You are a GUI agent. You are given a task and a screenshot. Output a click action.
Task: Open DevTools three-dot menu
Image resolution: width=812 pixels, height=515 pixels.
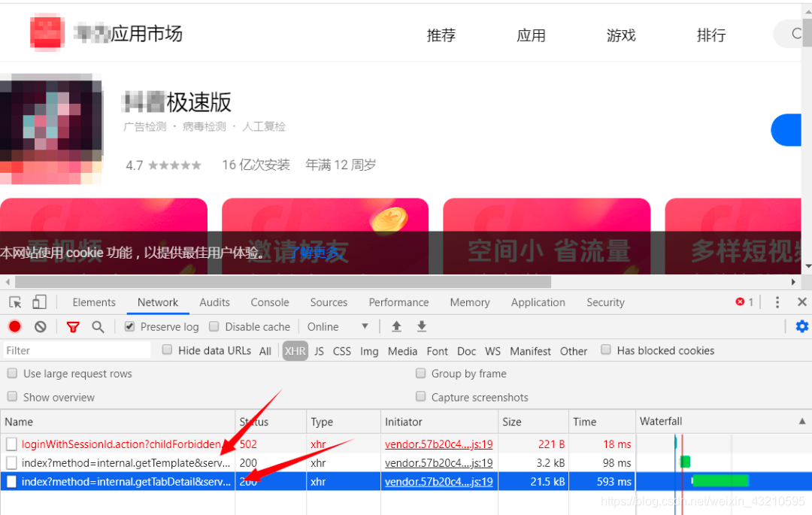pyautogui.click(x=777, y=302)
